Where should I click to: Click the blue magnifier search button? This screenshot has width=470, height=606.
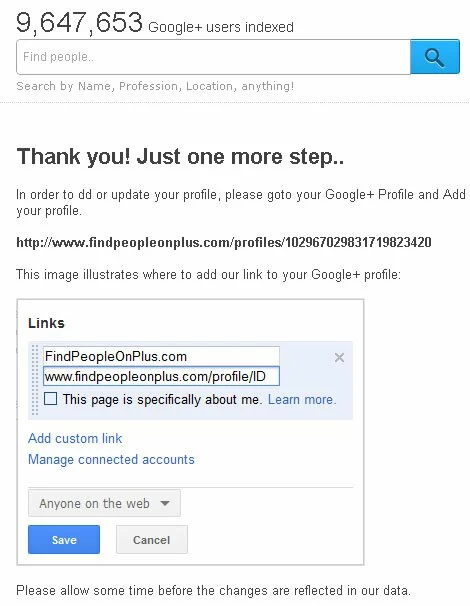point(435,56)
